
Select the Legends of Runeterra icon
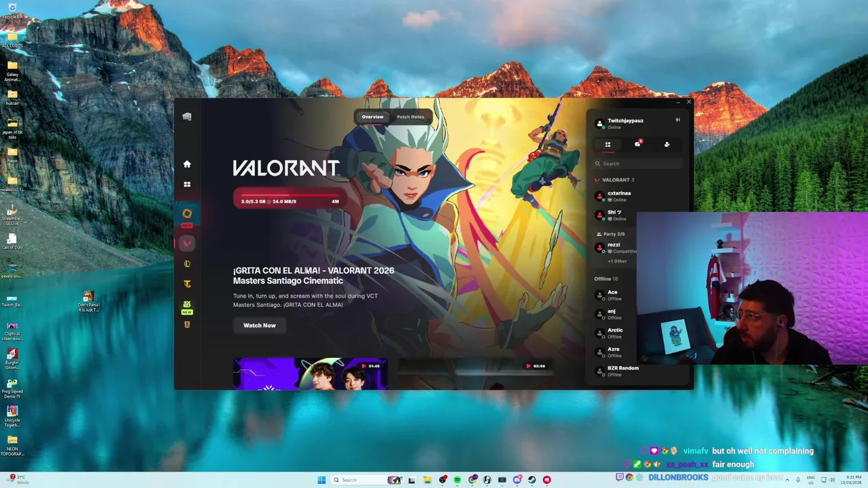pos(187,325)
